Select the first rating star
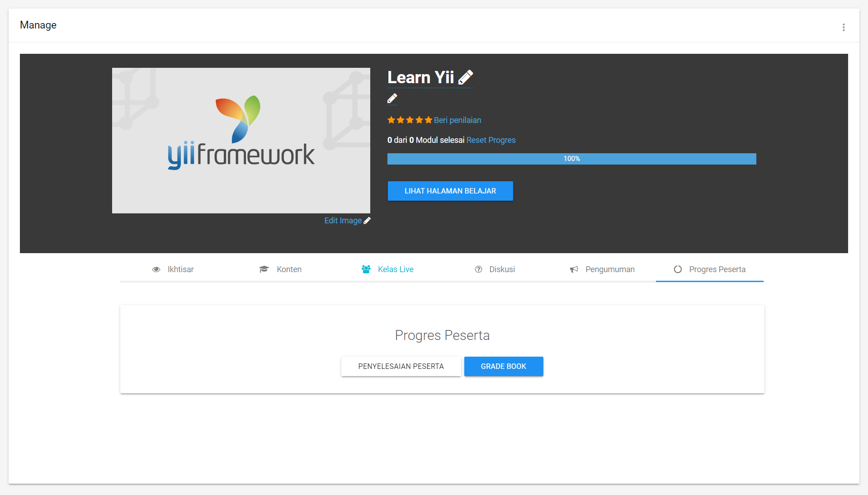The width and height of the screenshot is (868, 495). click(x=392, y=120)
